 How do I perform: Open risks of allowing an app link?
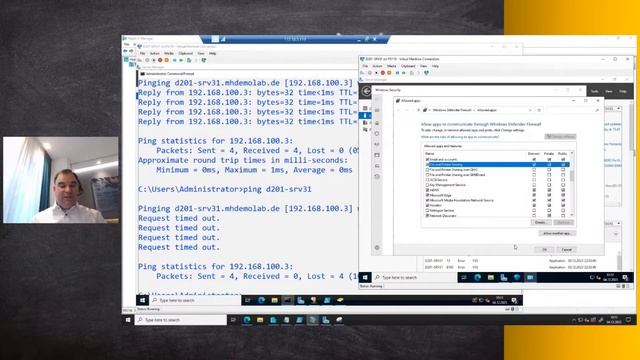tap(460, 137)
